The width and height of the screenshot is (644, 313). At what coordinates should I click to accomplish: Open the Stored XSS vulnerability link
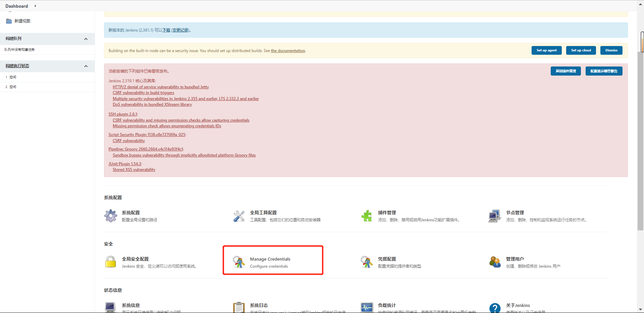click(134, 170)
